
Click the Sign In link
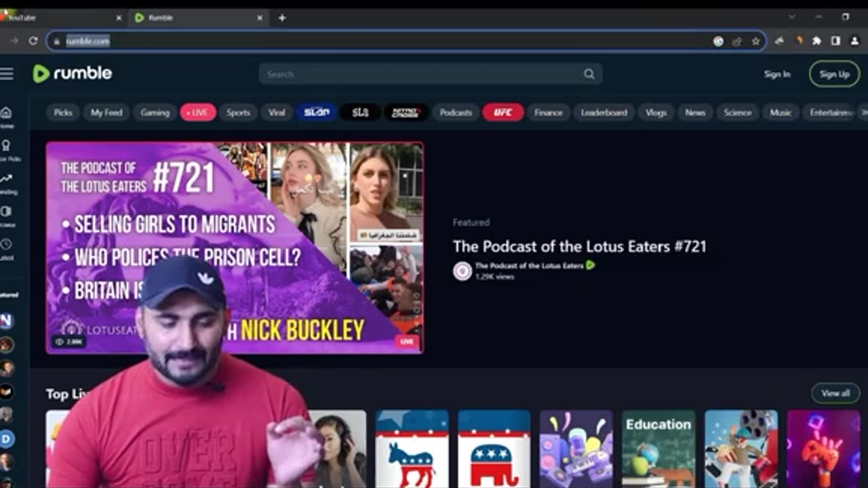pos(777,75)
